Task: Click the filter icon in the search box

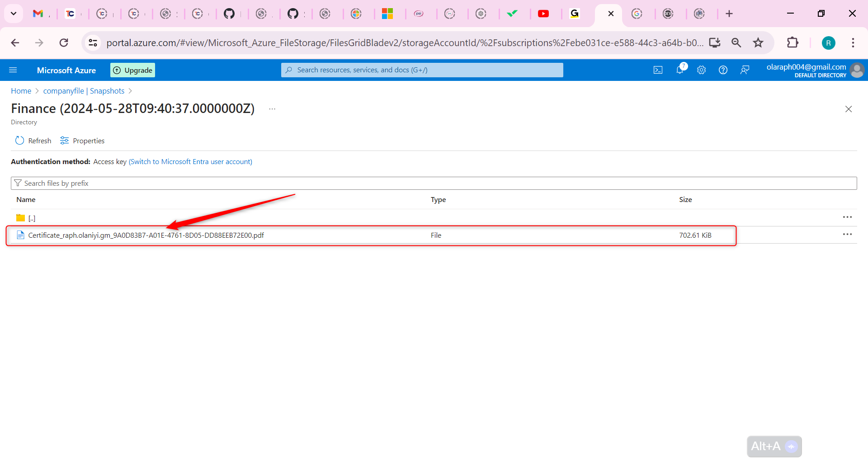Action: click(x=19, y=183)
